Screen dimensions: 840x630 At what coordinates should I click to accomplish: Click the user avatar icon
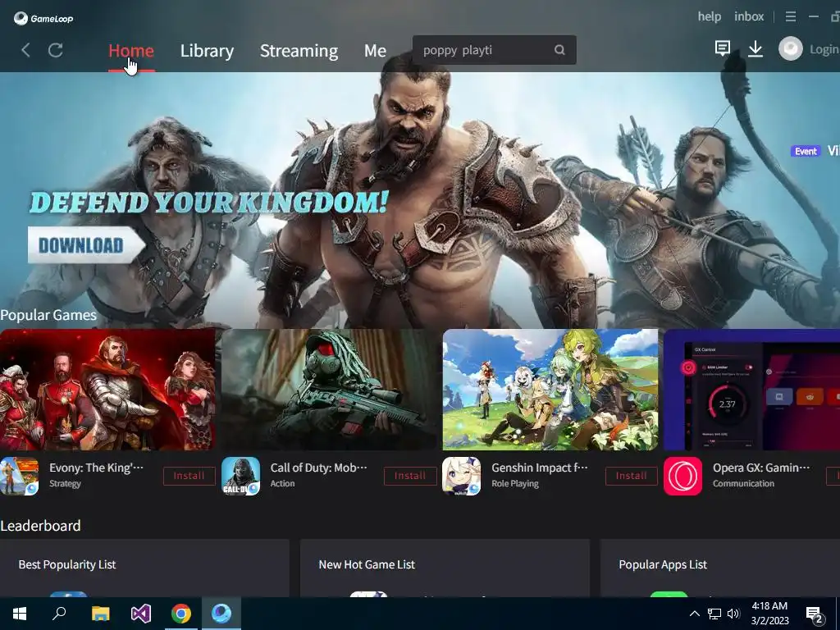pos(790,48)
